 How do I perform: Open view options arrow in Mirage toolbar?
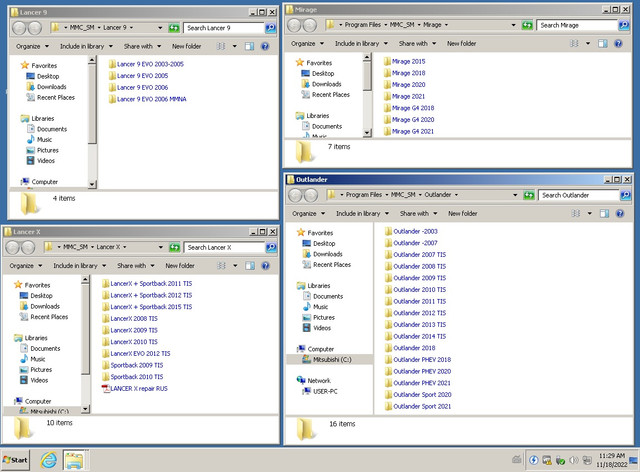point(588,43)
